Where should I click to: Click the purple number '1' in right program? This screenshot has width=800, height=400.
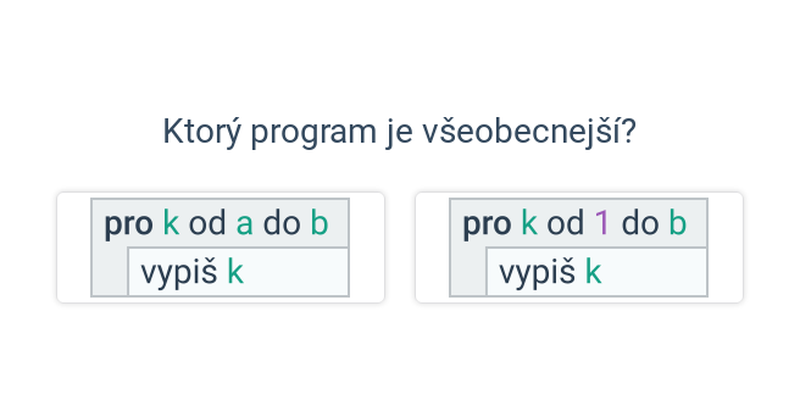[x=602, y=223]
